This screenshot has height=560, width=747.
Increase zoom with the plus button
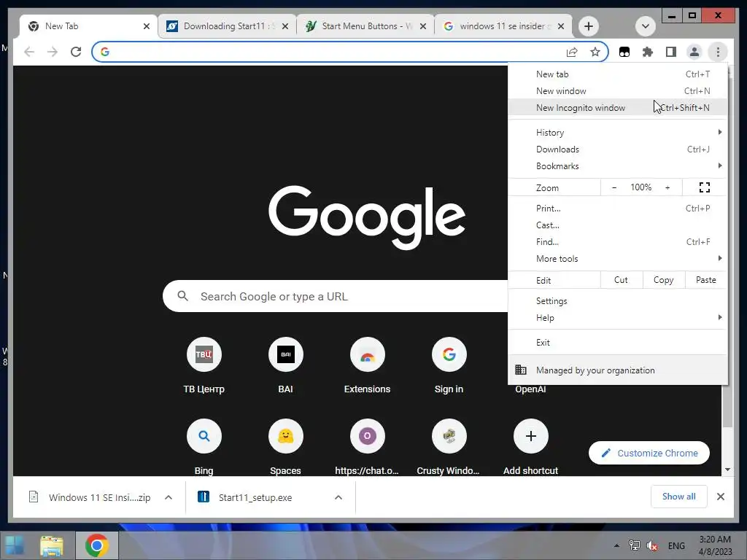click(x=667, y=187)
